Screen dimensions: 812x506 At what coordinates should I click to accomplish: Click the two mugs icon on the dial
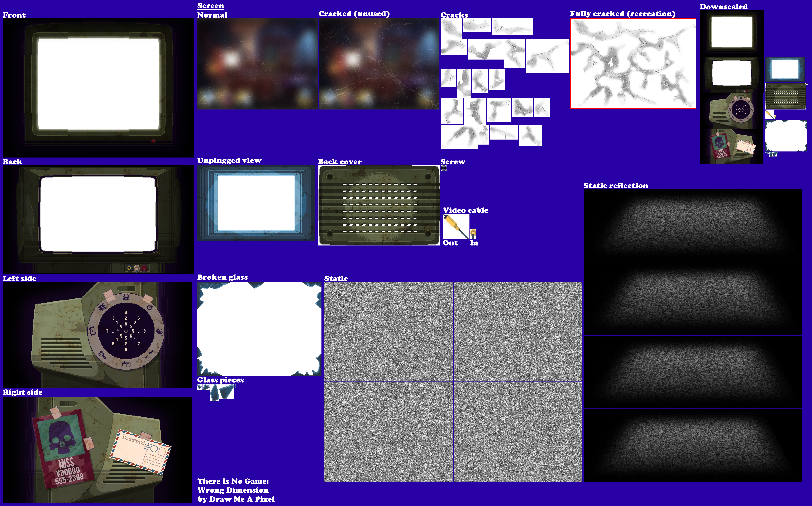[126, 364]
